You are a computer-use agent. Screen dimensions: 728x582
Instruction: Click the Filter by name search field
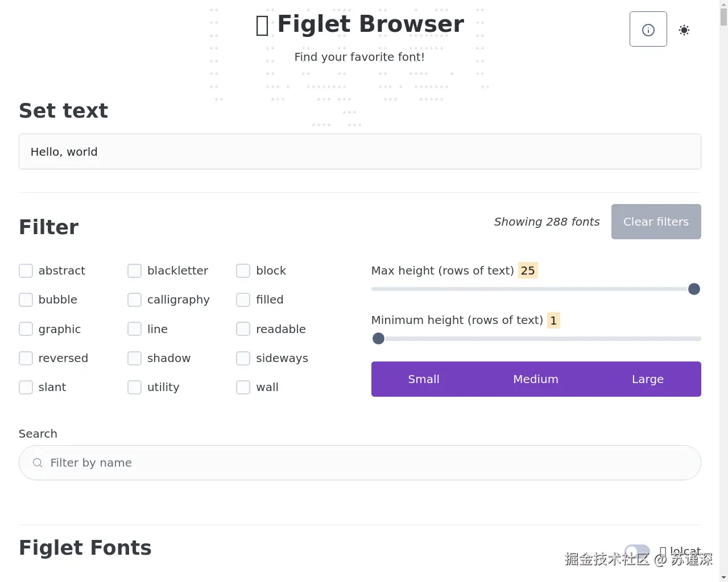[359, 463]
